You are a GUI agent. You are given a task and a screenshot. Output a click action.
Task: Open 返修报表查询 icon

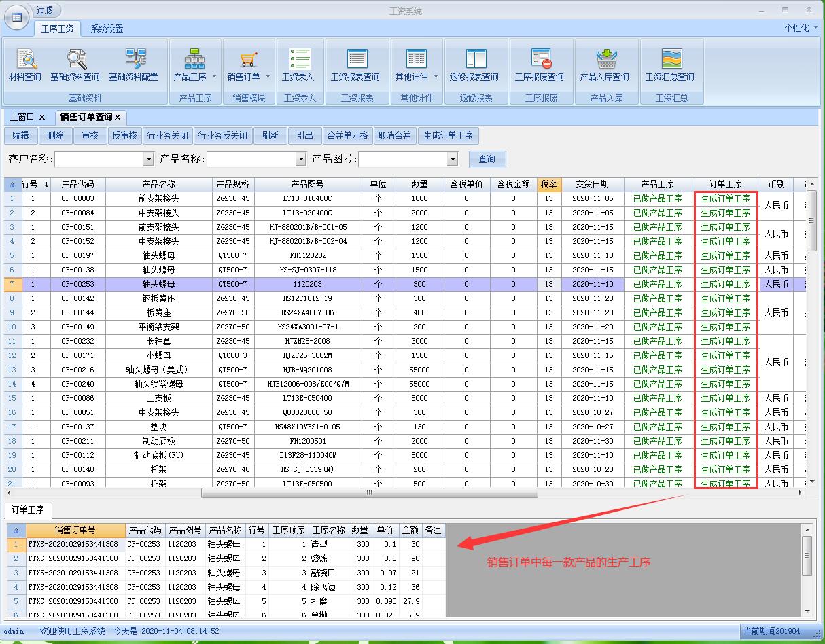[x=475, y=59]
